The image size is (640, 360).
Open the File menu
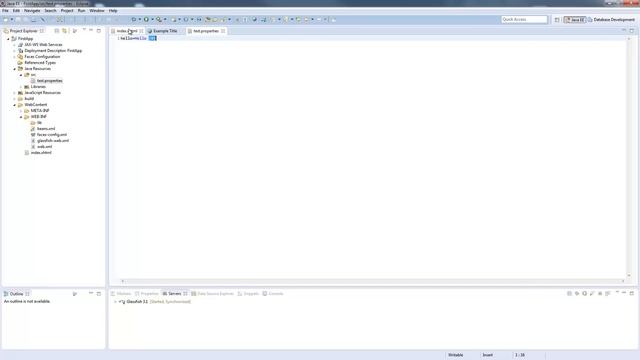click(5, 11)
